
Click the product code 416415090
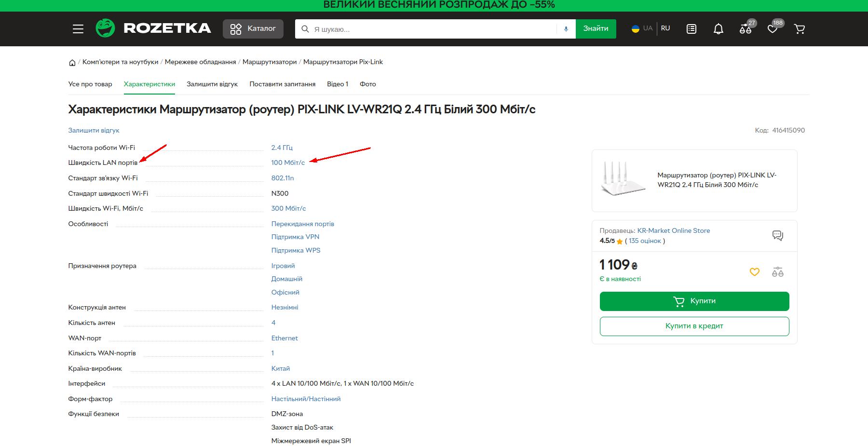click(x=788, y=131)
